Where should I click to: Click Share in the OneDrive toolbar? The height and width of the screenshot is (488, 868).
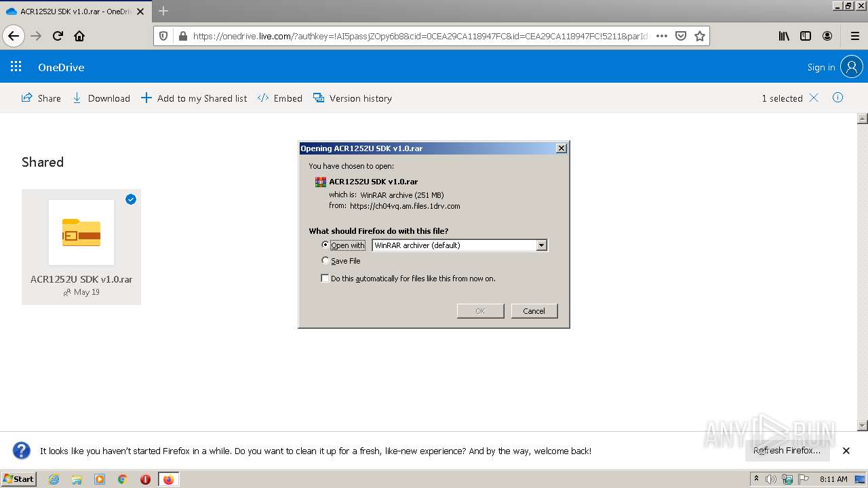41,98
